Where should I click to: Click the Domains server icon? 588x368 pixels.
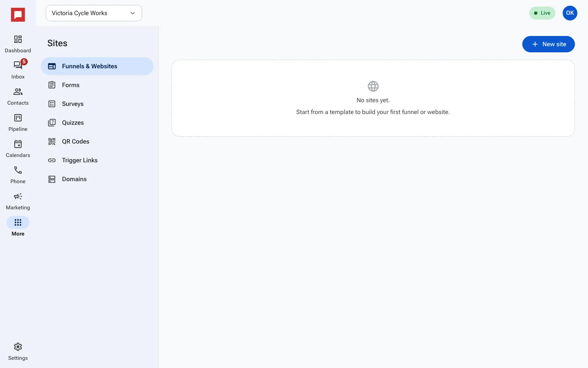(x=52, y=179)
